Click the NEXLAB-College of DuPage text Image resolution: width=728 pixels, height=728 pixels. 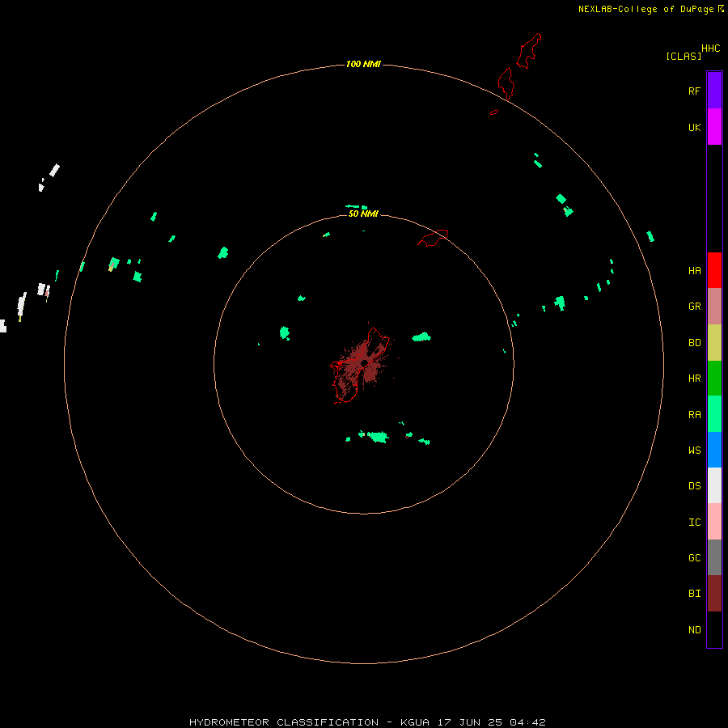coord(645,9)
